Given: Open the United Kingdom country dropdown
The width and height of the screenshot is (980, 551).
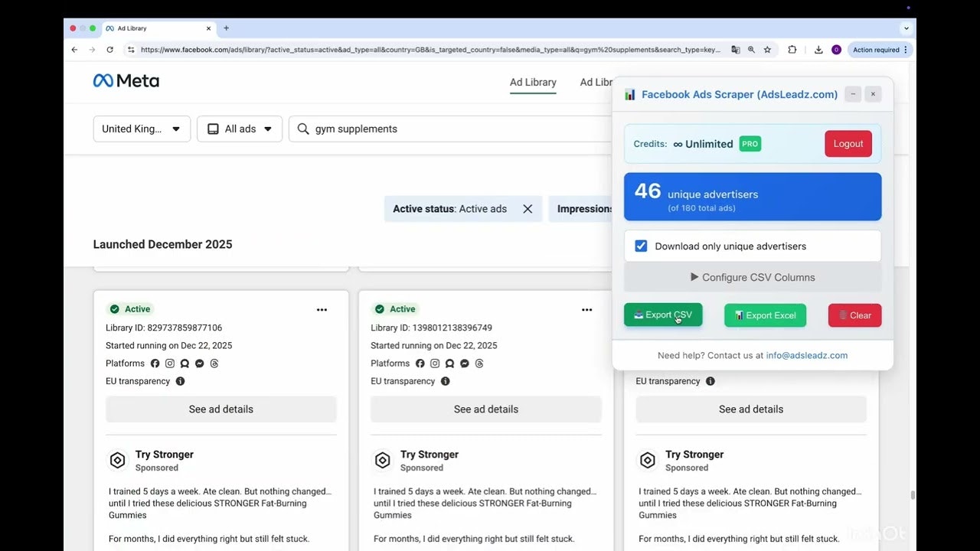Looking at the screenshot, I should coord(141,129).
